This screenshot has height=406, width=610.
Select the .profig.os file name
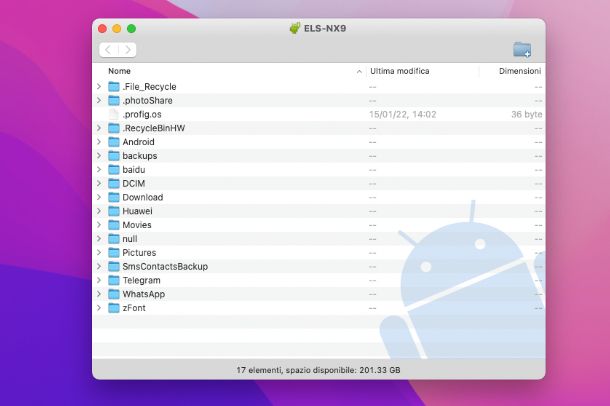click(142, 114)
